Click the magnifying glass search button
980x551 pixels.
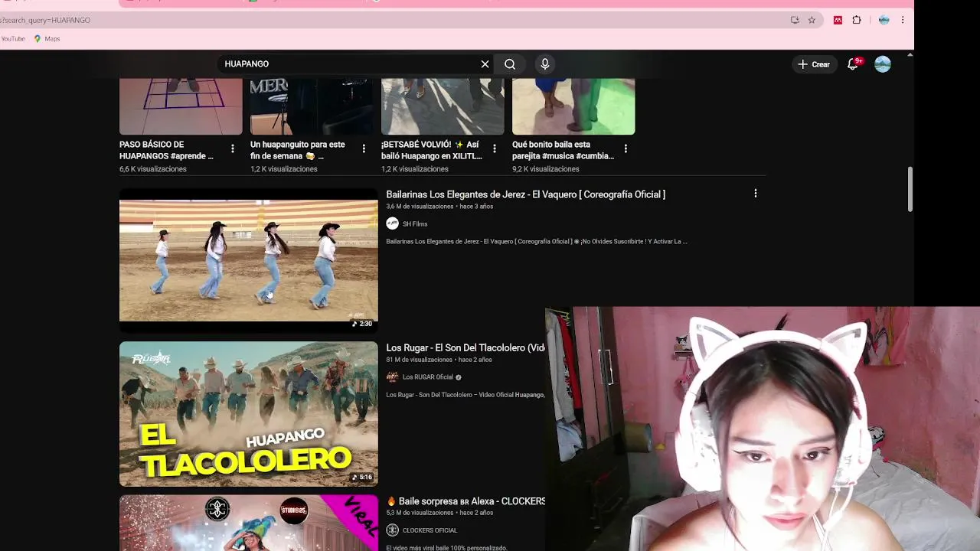click(x=510, y=64)
